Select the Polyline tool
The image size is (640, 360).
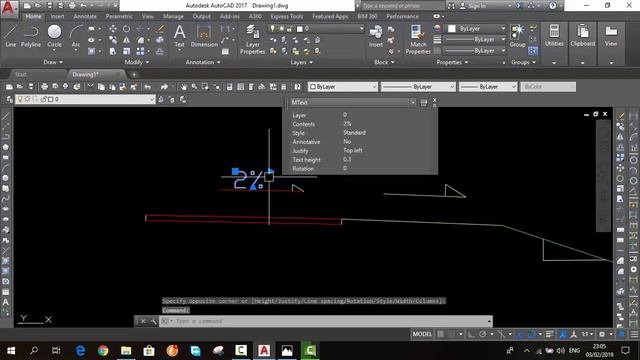(x=31, y=36)
